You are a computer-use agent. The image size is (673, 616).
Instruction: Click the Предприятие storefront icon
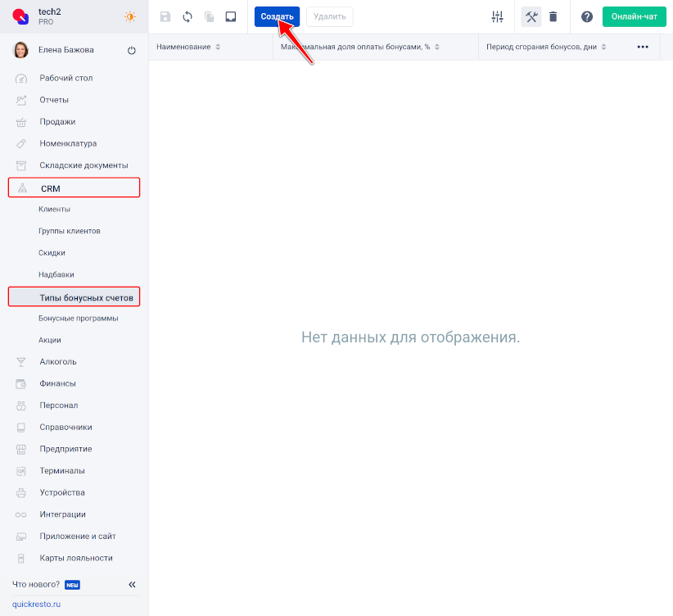pyautogui.click(x=21, y=450)
